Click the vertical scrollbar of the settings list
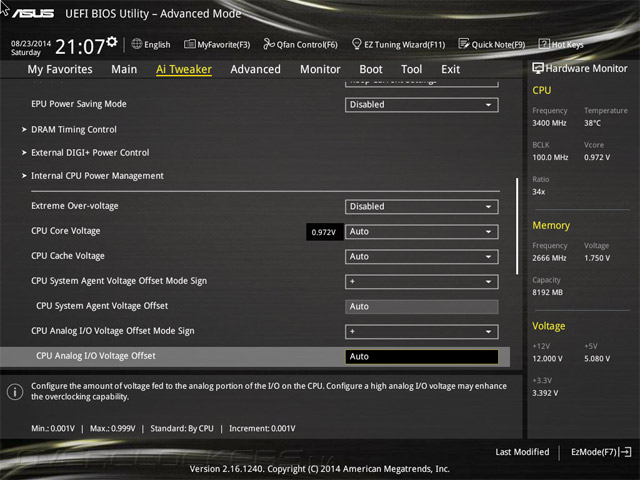 click(517, 226)
